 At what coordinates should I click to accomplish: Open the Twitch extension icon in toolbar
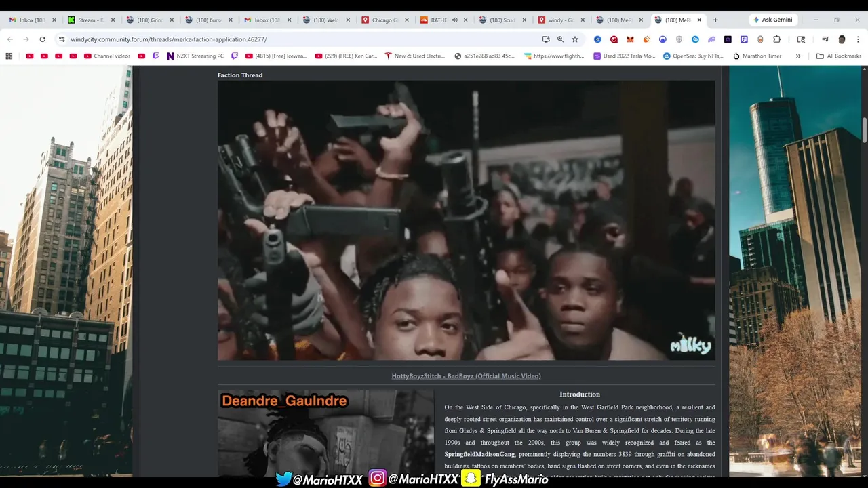(x=744, y=39)
